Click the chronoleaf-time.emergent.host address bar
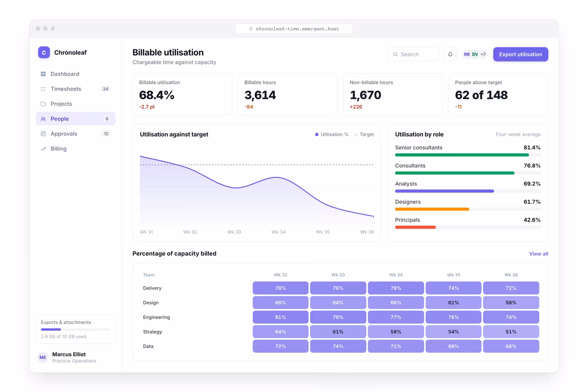This screenshot has height=392, width=588. click(x=294, y=29)
